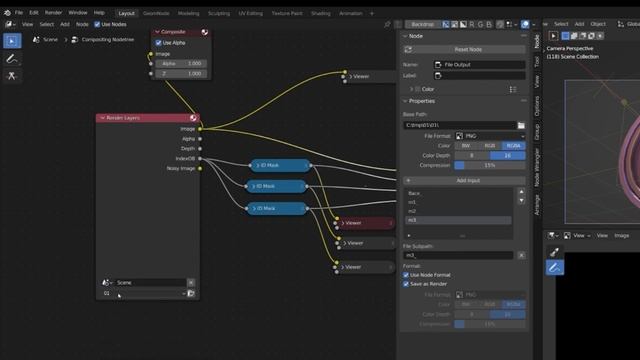
Task: Open node color presets list icon
Action: [x=513, y=89]
